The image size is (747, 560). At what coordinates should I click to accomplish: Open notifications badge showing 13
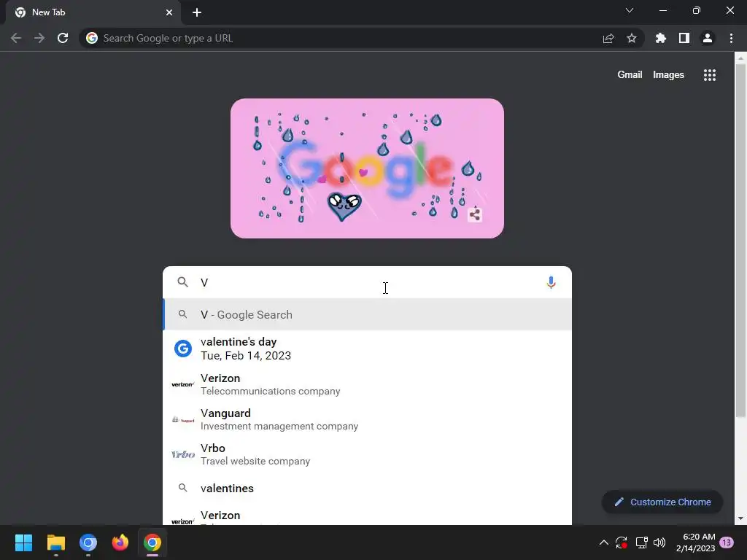[x=727, y=542]
